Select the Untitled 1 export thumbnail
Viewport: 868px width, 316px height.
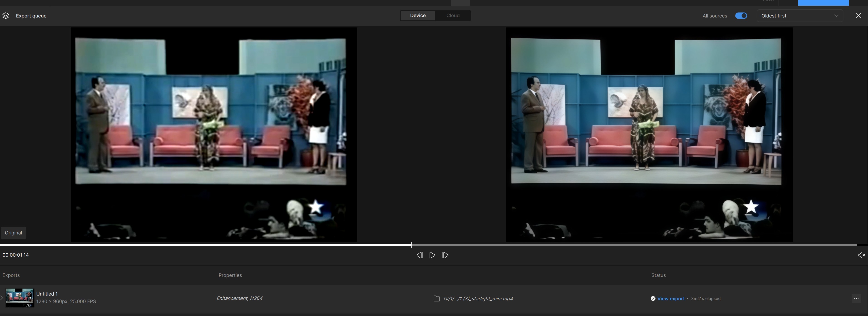[20, 297]
